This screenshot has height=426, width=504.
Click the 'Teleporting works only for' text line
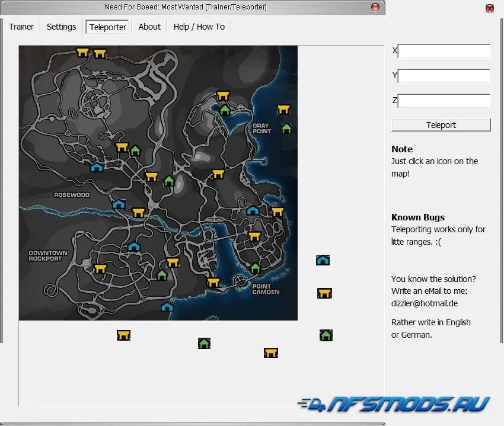tap(438, 229)
